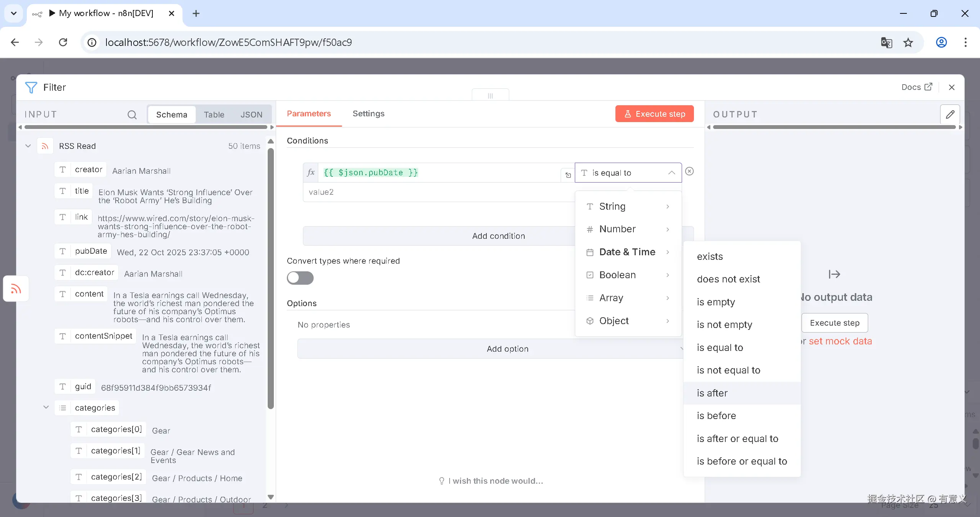Bookmark page with star icon

click(x=908, y=42)
